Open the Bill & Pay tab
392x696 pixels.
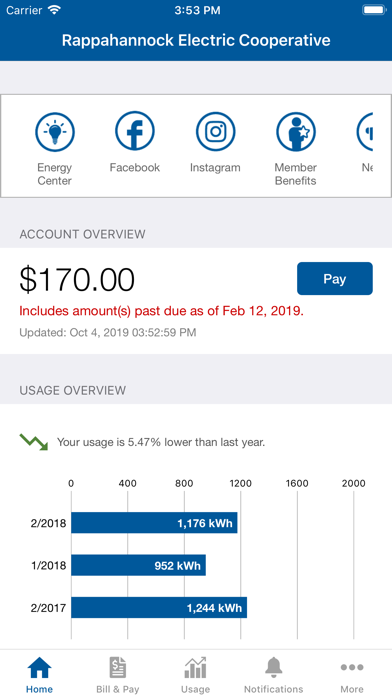click(118, 675)
